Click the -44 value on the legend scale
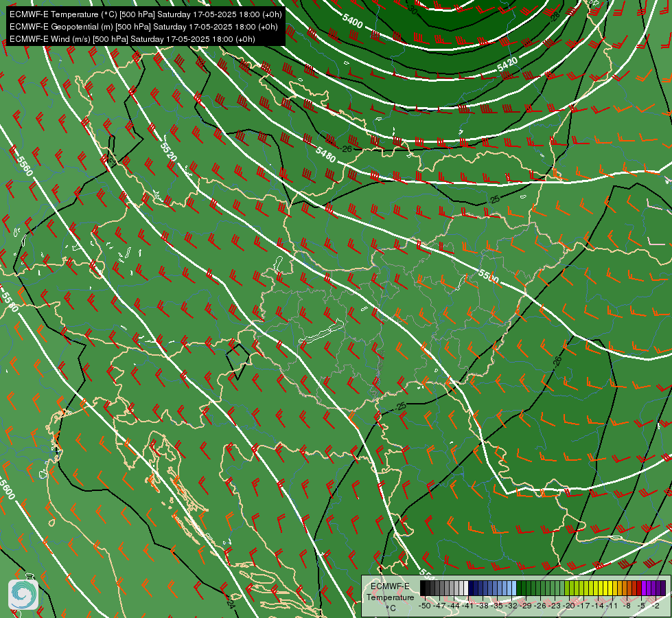672x618 pixels. click(454, 606)
